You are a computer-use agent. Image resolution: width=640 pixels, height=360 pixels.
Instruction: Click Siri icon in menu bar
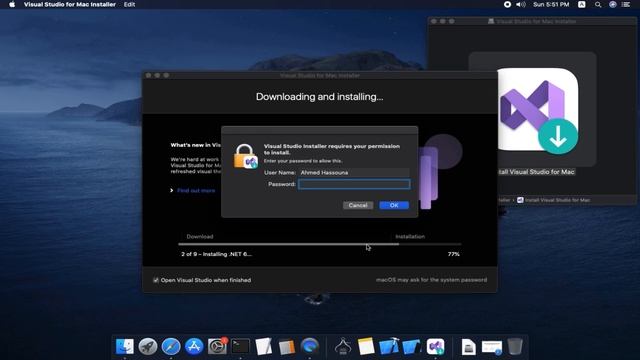pos(613,4)
